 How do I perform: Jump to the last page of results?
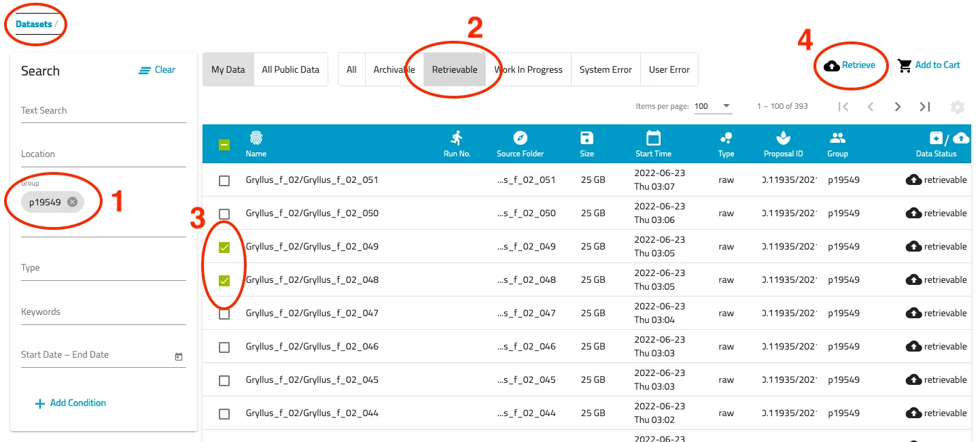pos(925,107)
